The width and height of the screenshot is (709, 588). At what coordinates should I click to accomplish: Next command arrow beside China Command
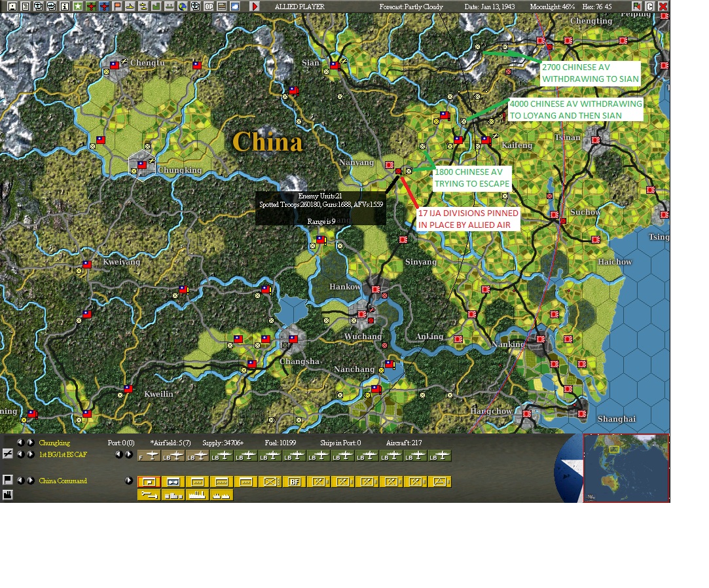point(30,481)
